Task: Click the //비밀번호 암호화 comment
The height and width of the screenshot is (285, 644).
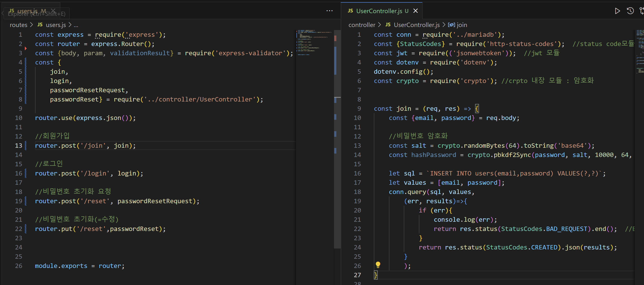Action: tap(418, 136)
